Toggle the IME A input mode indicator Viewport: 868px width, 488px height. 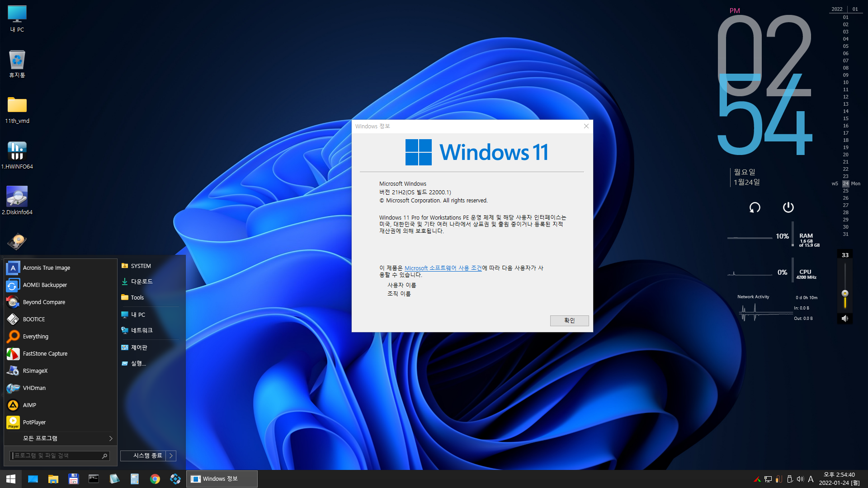811,479
